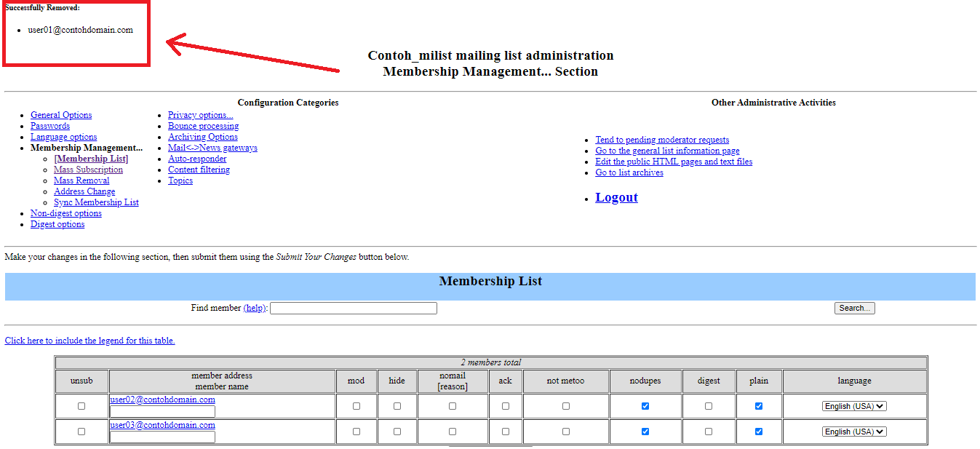Viewport: 980px width, 449px height.
Task: Turn off plain mode for user03
Action: pos(759,431)
